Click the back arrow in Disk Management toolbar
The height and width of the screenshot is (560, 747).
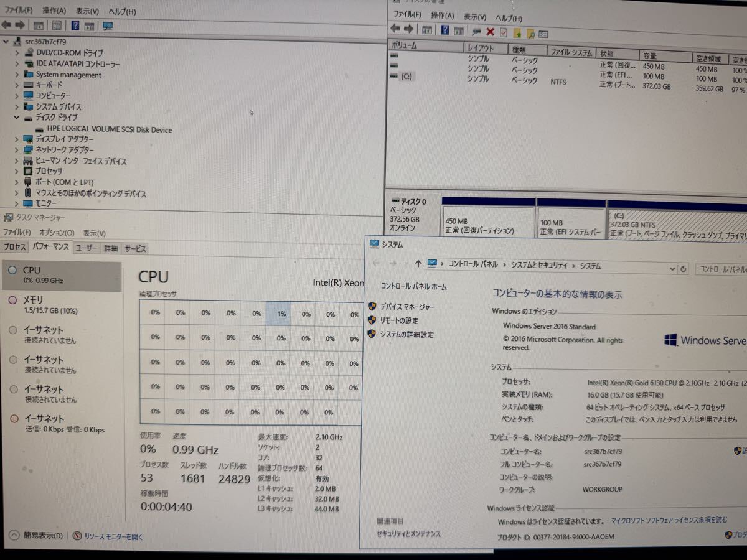coord(395,29)
